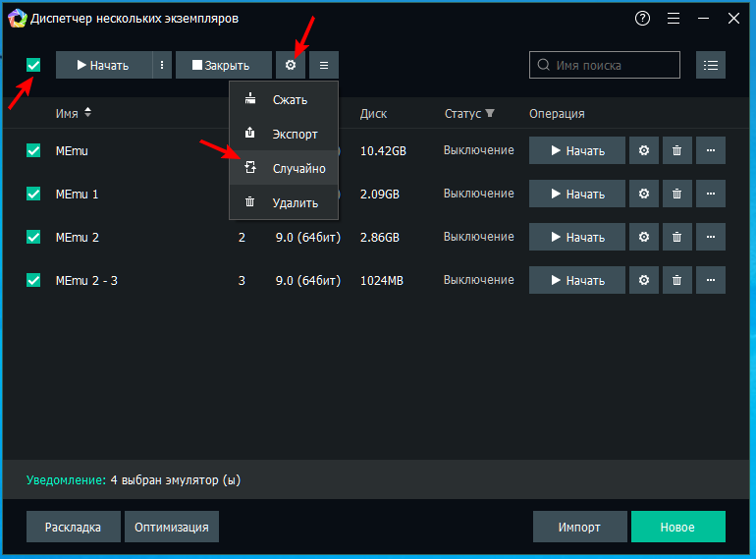The height and width of the screenshot is (559, 756).
Task: Open the Раскладка layout button
Action: (74, 527)
